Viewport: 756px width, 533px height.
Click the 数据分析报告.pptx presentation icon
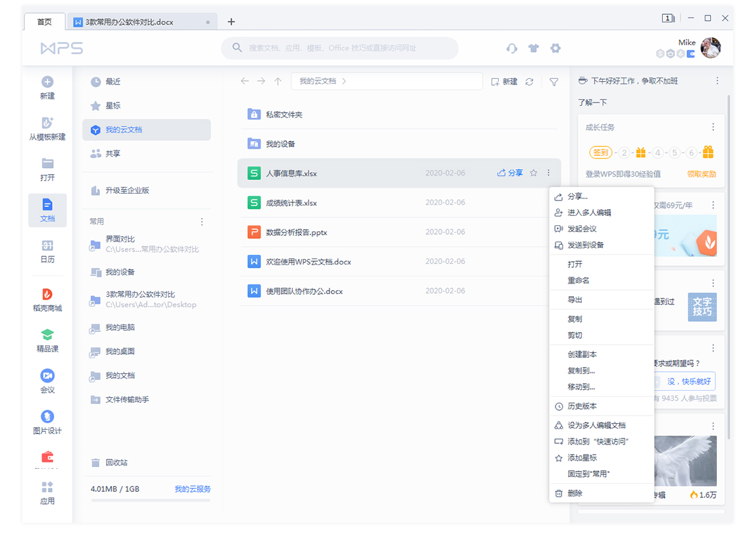click(254, 232)
